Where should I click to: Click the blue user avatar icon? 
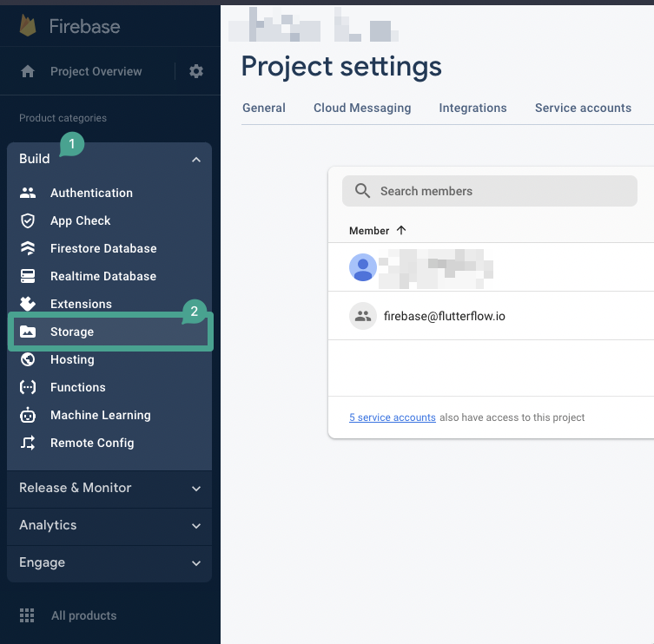tap(363, 267)
